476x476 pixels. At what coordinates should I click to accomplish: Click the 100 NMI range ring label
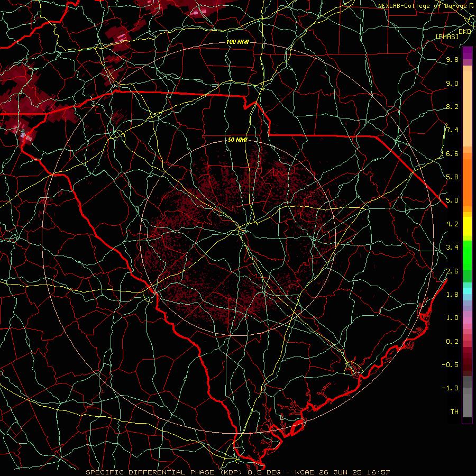click(237, 42)
